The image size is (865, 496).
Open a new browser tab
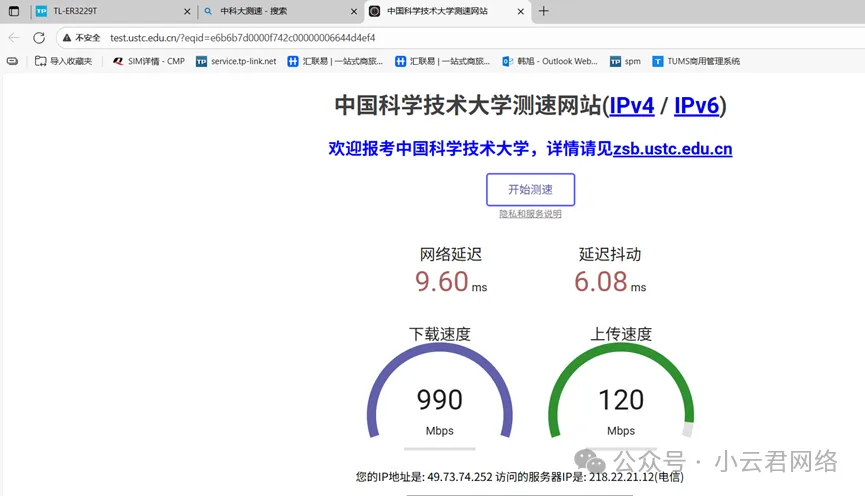544,11
